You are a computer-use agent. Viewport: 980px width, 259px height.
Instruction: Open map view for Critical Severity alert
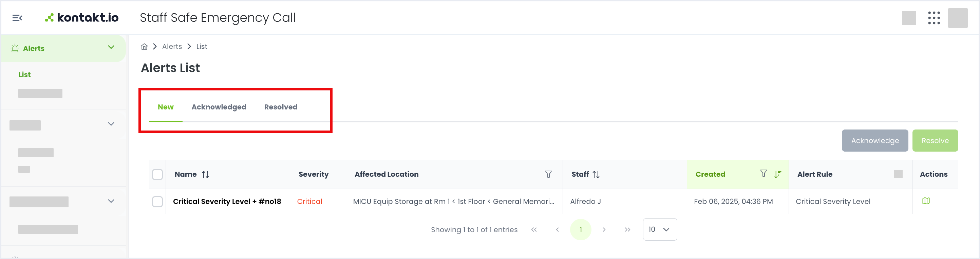926,201
